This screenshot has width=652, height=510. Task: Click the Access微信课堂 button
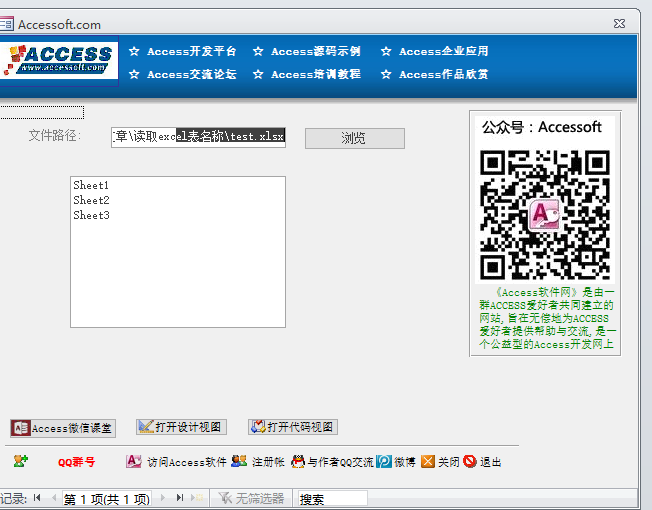point(63,428)
